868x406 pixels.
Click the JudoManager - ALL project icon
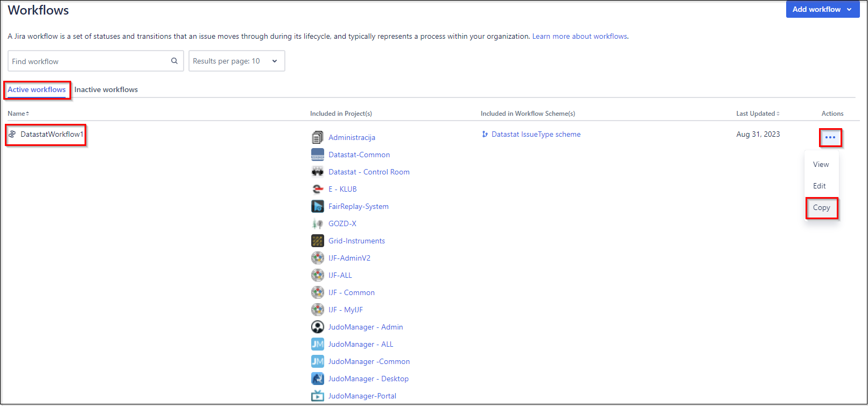318,344
